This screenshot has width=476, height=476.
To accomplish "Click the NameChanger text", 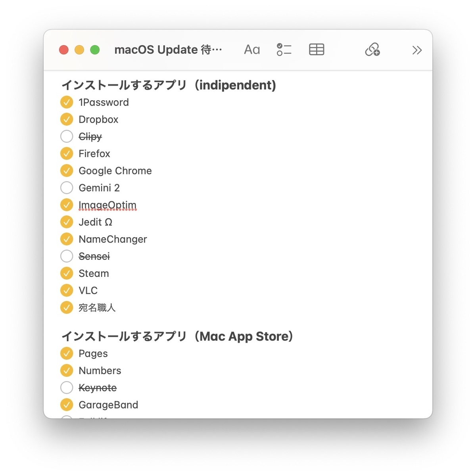I will (113, 239).
